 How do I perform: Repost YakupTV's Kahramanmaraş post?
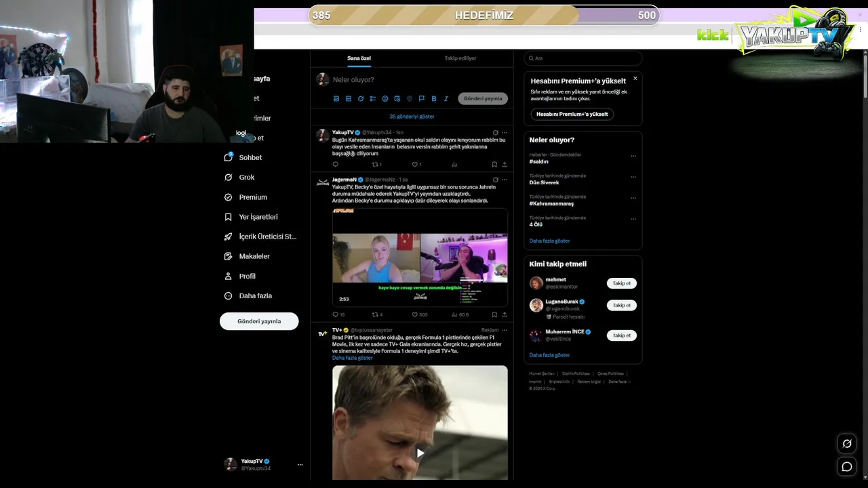(x=376, y=165)
